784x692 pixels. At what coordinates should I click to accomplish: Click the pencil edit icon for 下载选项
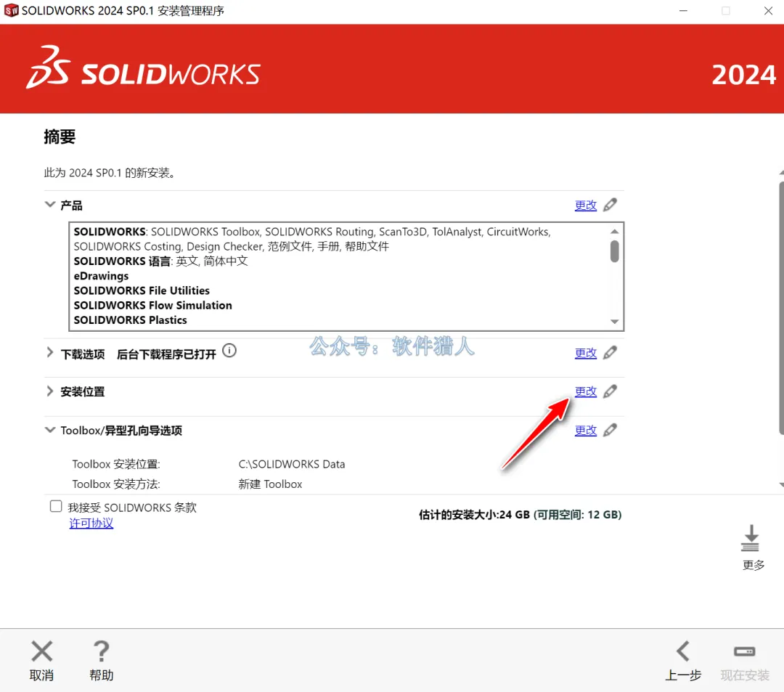tap(610, 352)
